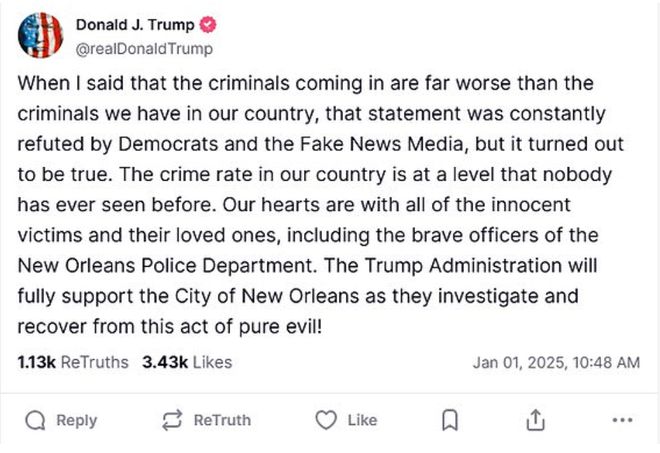
Task: Click the post's opening line of text
Action: [x=305, y=83]
